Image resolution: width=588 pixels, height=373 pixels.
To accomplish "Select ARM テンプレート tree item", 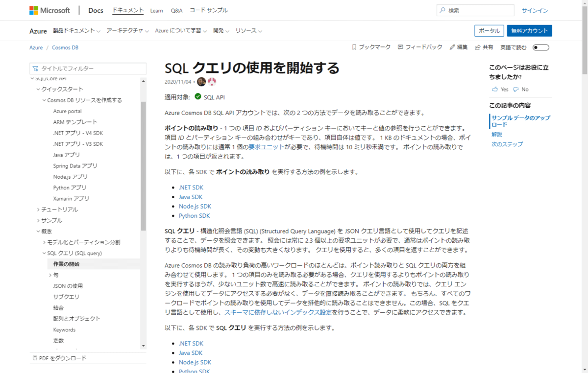I will coord(75,122).
